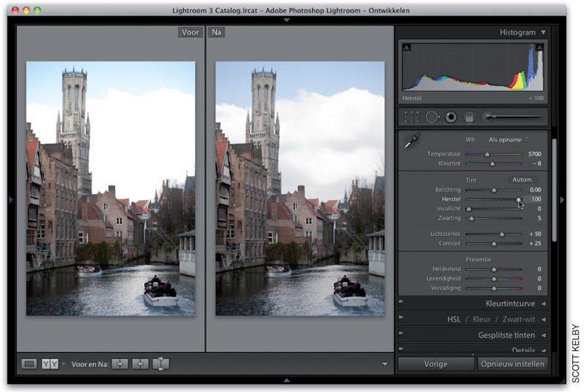Click the histogram graph

point(472,67)
